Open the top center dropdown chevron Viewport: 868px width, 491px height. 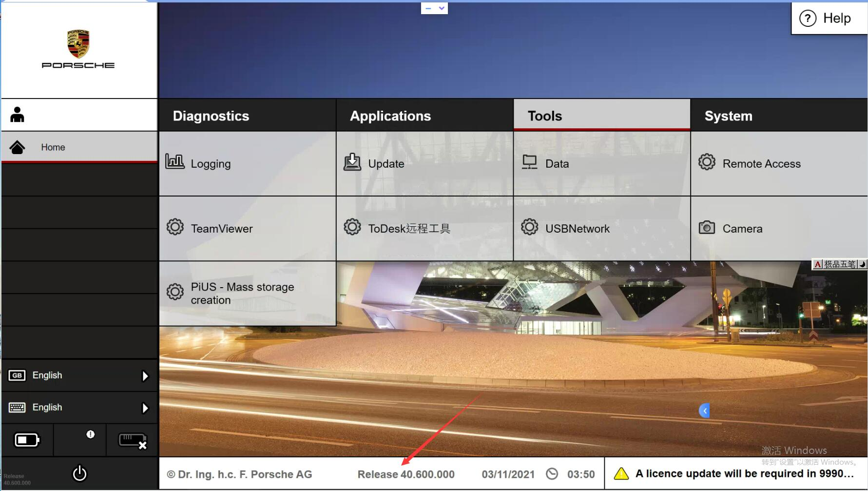pyautogui.click(x=442, y=8)
